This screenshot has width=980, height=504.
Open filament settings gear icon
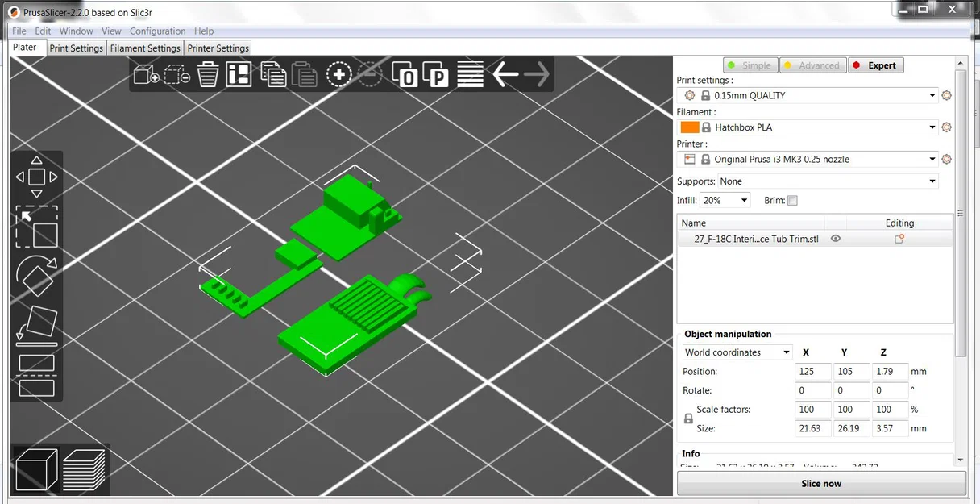[x=947, y=127]
